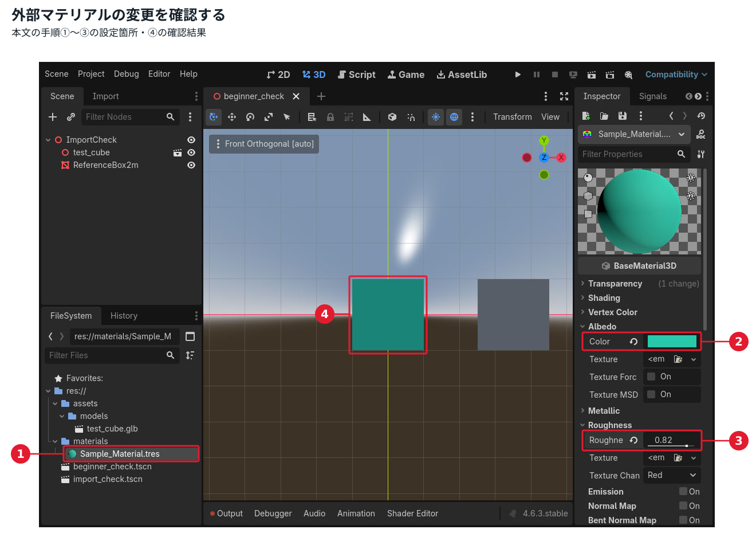
Task: Open the Albedo Color swatch picker
Action: click(x=672, y=342)
